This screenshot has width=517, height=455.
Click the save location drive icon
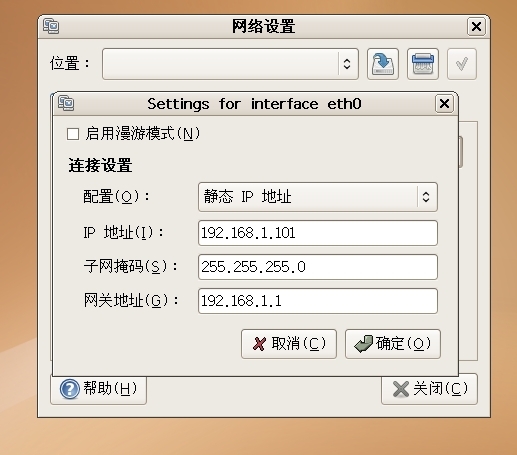pos(383,64)
